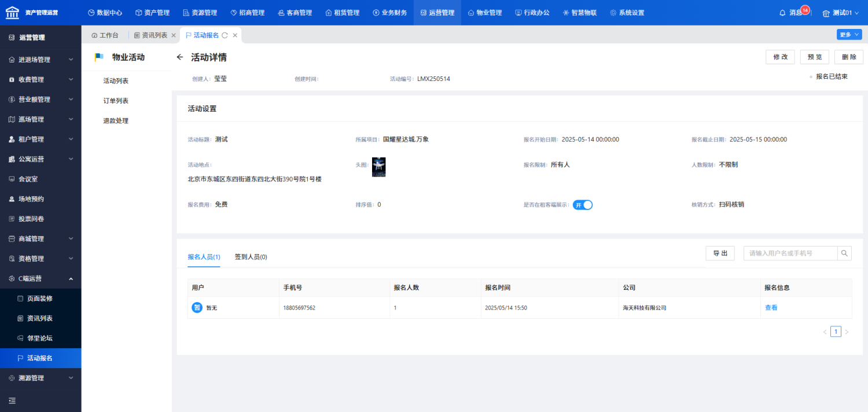Viewport: 868px width, 412px height.
Task: Go to next page arrow in pagination
Action: coord(847,332)
